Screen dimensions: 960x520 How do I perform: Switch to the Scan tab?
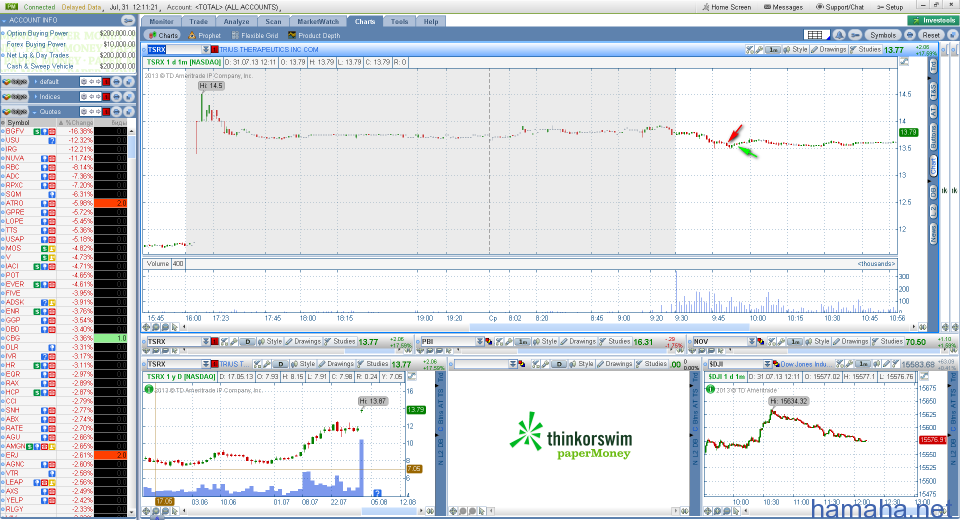273,21
